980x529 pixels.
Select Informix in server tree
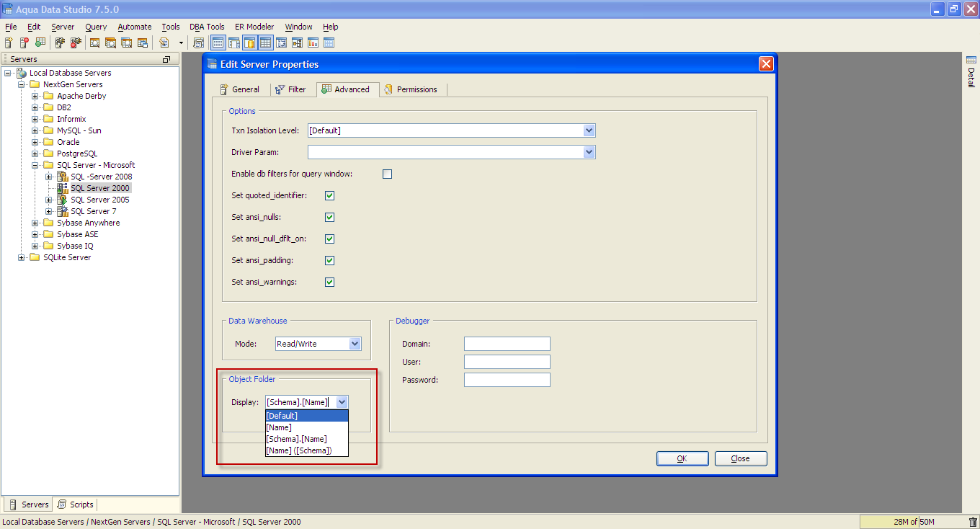(71, 119)
